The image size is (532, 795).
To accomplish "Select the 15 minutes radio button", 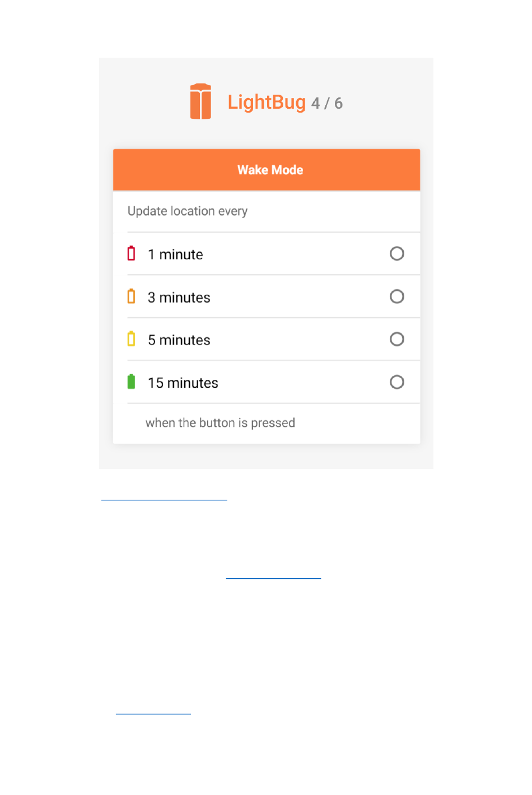I will (397, 382).
